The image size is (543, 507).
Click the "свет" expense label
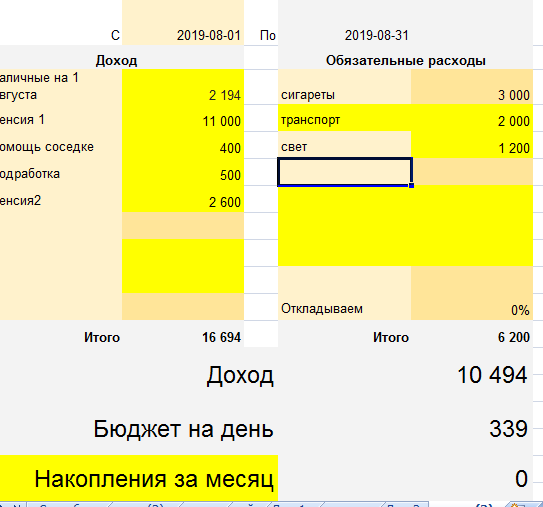pos(294,147)
